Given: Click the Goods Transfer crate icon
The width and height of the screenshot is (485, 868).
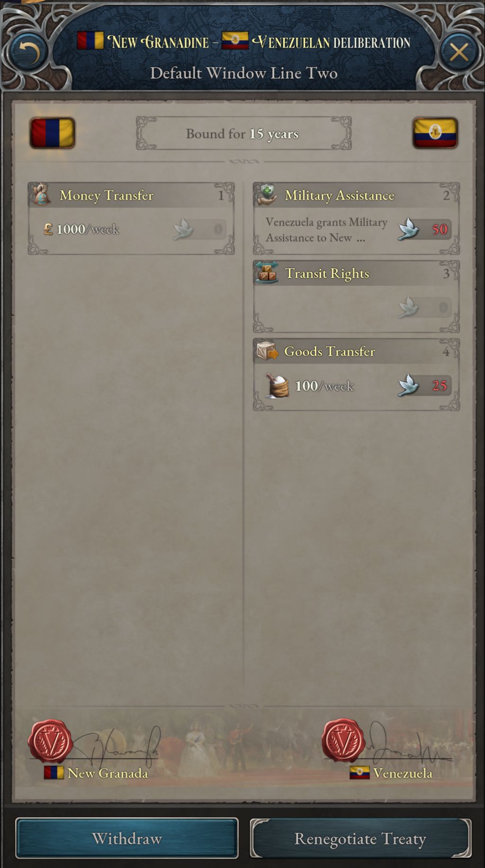Looking at the screenshot, I should tap(267, 351).
